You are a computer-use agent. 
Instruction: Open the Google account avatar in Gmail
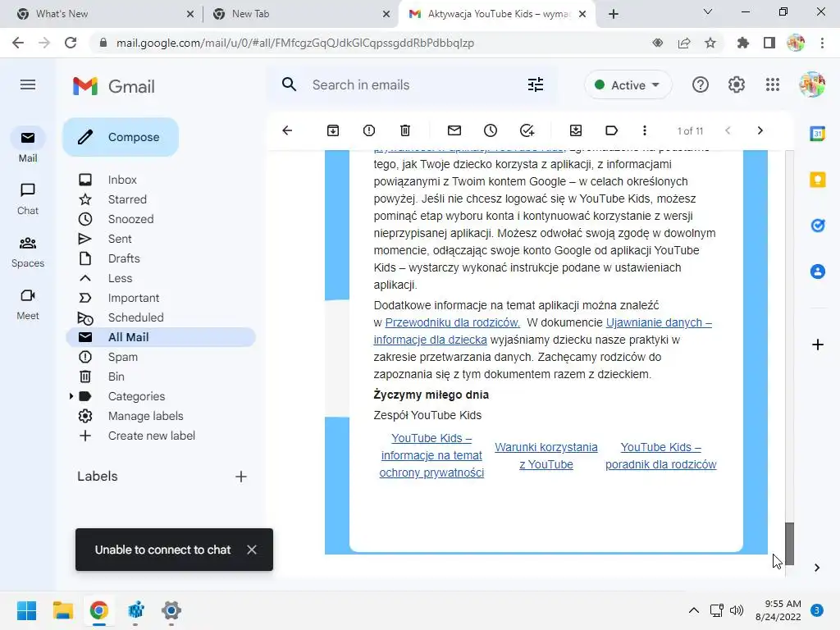[x=811, y=84]
